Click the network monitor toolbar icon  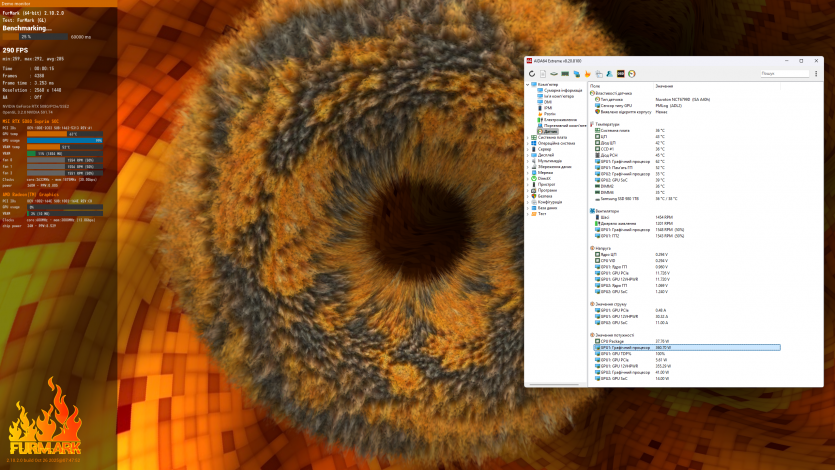576,73
